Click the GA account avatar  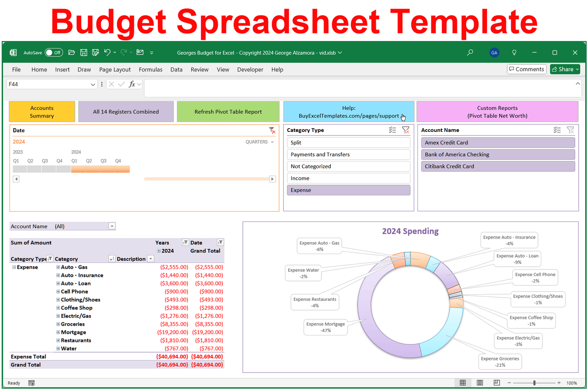click(x=494, y=53)
